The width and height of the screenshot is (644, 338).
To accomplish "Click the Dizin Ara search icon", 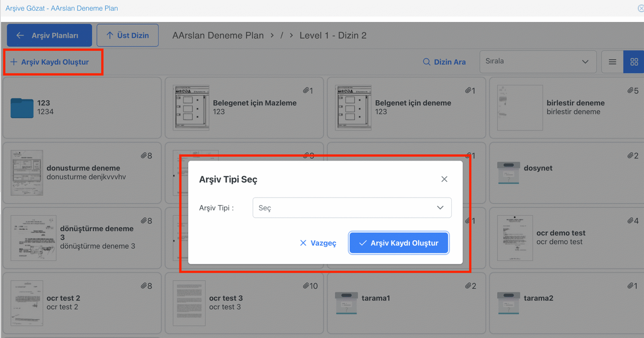I will [427, 62].
